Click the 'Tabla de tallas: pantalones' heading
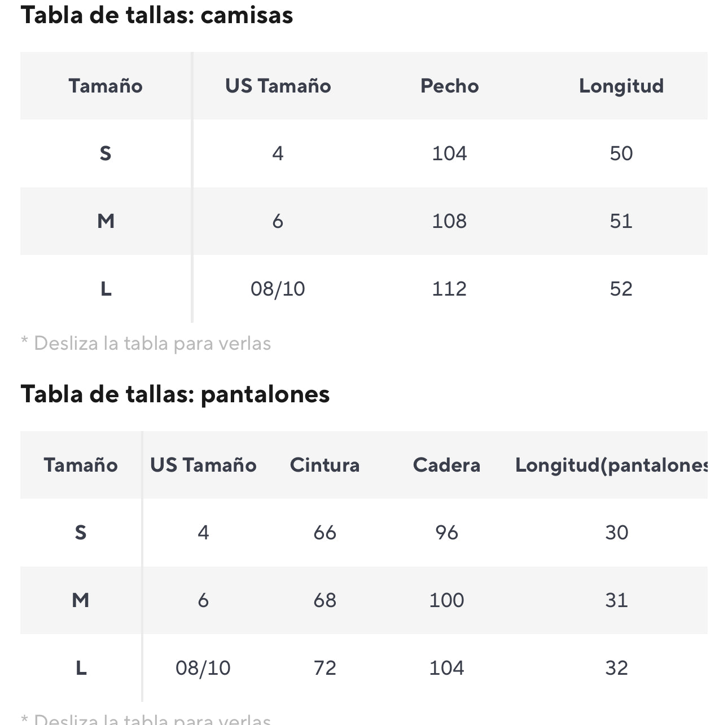The height and width of the screenshot is (725, 728). tap(175, 394)
